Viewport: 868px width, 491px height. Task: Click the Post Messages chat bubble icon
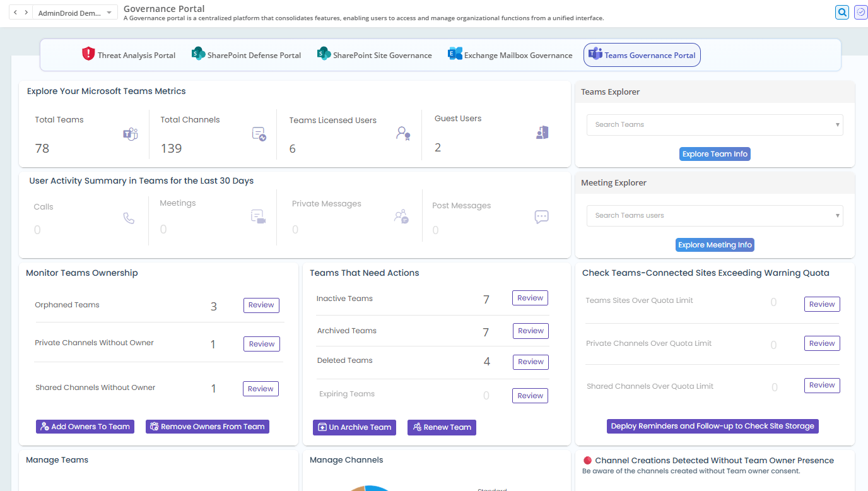(x=541, y=216)
